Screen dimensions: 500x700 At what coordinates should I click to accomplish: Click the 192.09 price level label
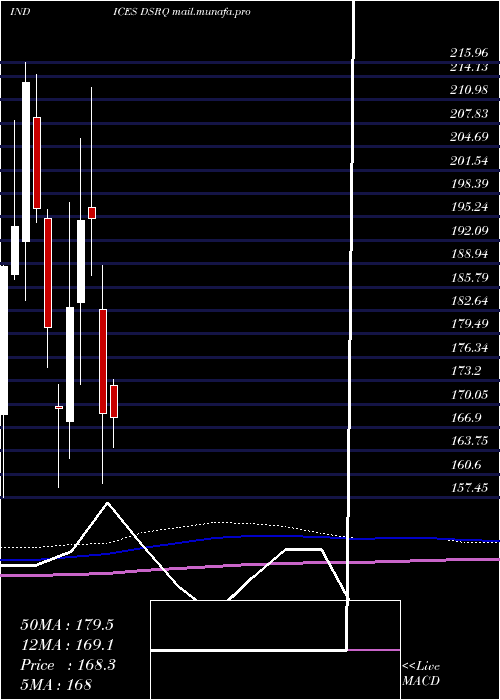pyautogui.click(x=469, y=231)
